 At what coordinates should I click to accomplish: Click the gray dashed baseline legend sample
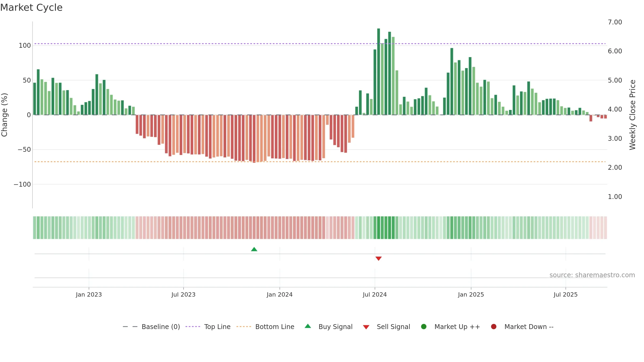point(130,327)
